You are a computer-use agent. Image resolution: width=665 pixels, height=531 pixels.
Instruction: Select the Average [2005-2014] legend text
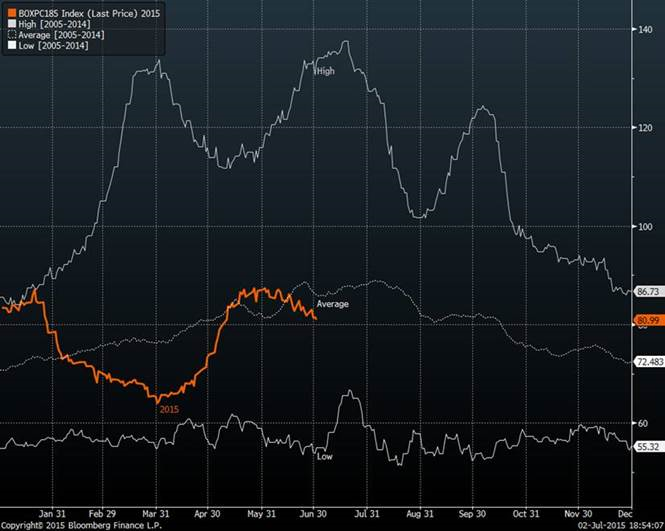click(62, 35)
